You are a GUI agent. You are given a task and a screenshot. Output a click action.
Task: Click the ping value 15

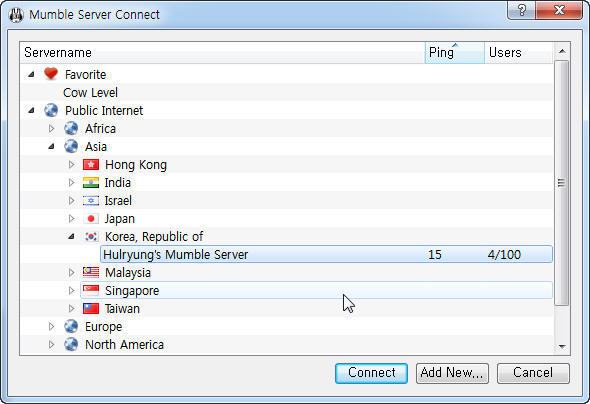435,254
